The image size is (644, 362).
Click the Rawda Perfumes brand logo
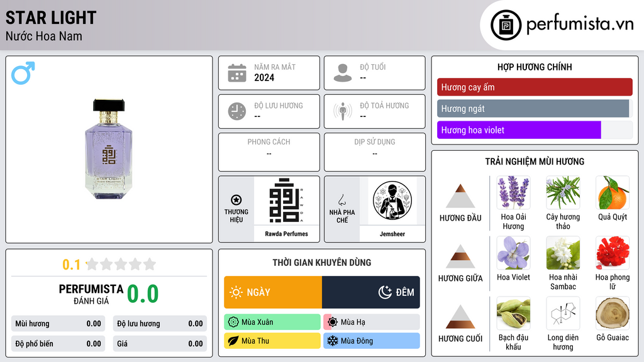286,200
